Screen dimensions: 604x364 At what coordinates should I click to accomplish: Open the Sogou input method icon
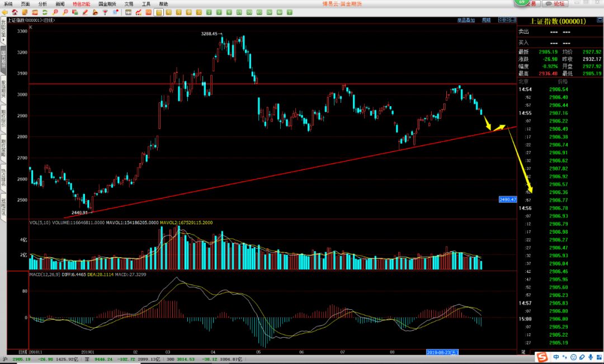coord(542,358)
